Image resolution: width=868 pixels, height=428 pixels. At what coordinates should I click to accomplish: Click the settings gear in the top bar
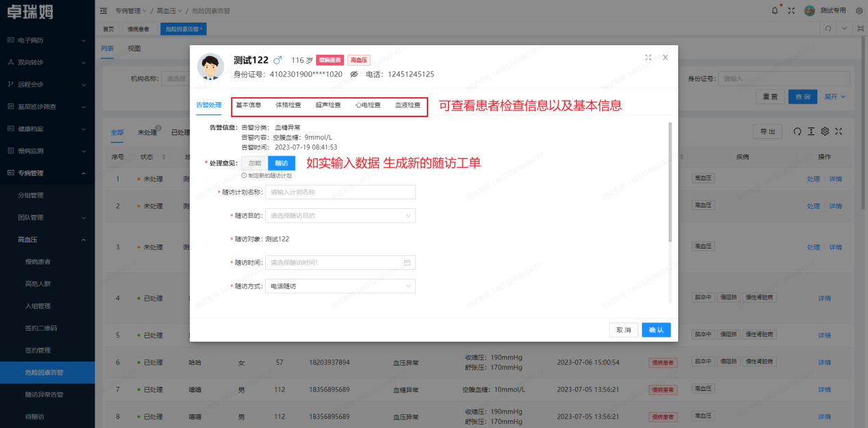tap(859, 10)
